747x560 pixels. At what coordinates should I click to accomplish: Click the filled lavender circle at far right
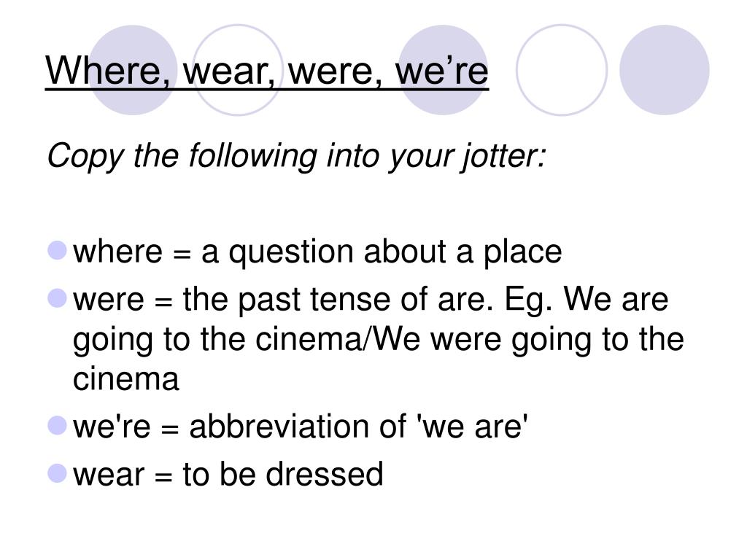click(x=664, y=70)
